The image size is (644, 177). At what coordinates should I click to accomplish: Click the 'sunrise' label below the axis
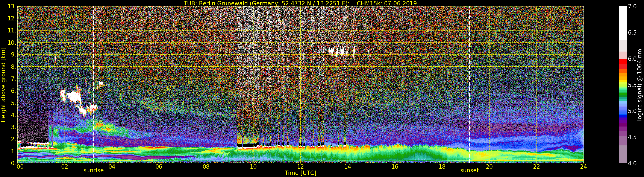94,171
